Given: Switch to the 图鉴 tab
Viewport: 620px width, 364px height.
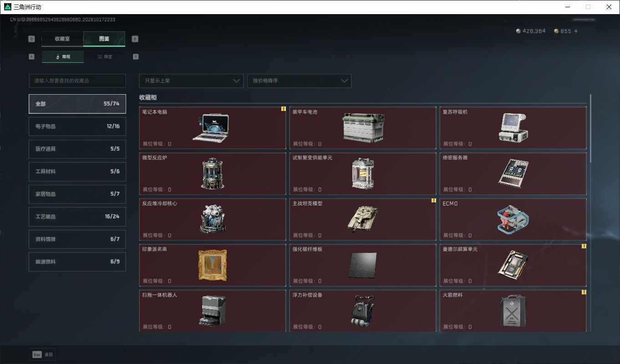Looking at the screenshot, I should coord(104,39).
